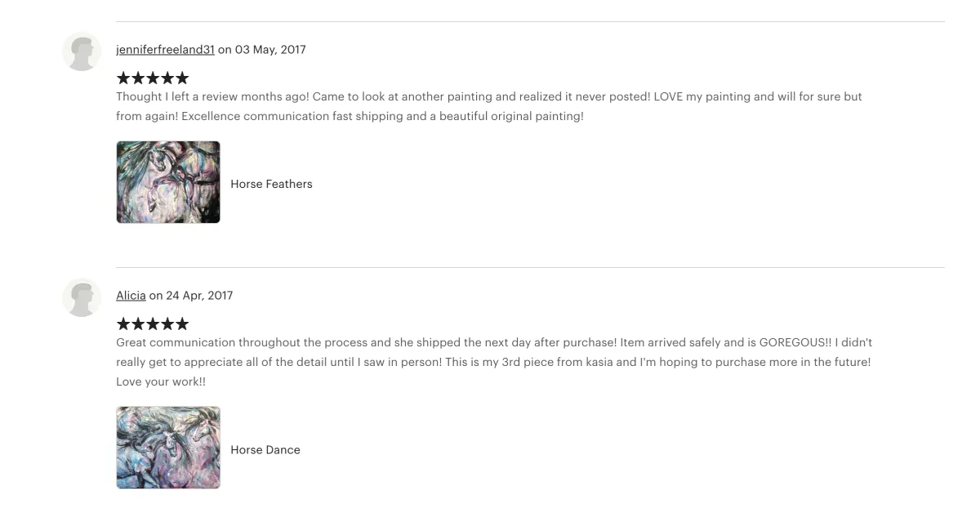The width and height of the screenshot is (980, 522).
Task: Click jenniferfreeland31's review text about fast shipping
Action: [489, 106]
